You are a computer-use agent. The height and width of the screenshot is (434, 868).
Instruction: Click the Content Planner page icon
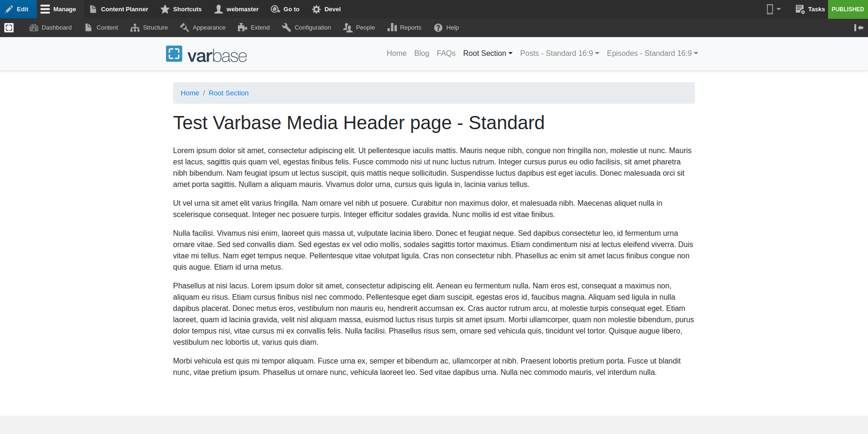point(94,9)
